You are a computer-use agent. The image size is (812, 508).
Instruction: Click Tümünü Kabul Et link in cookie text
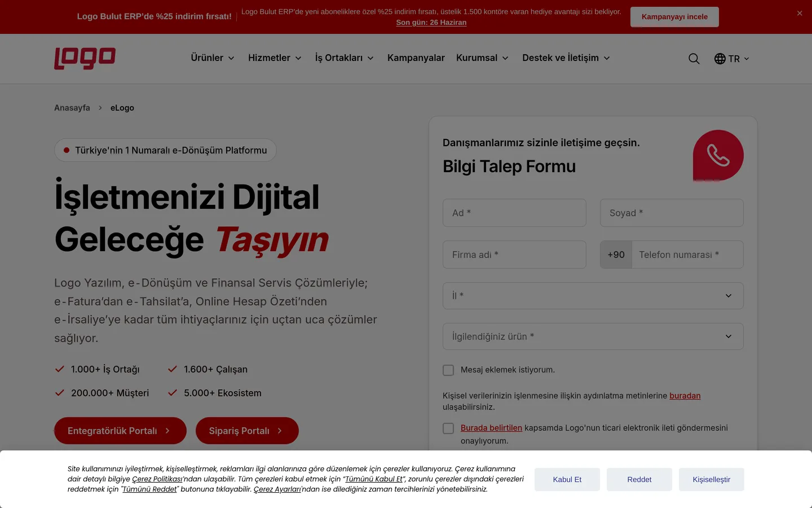pyautogui.click(x=374, y=479)
